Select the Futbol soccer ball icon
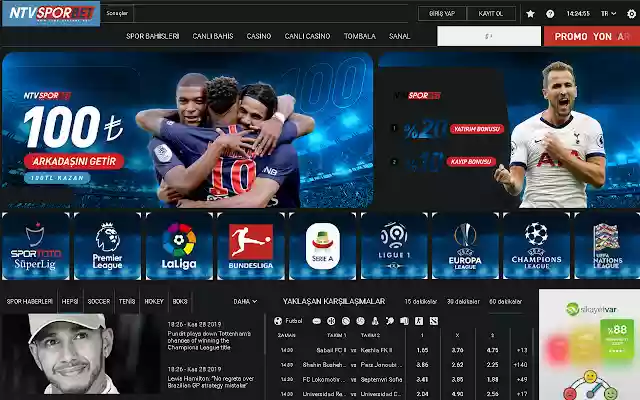This screenshot has width=640, height=400. pos(278,321)
